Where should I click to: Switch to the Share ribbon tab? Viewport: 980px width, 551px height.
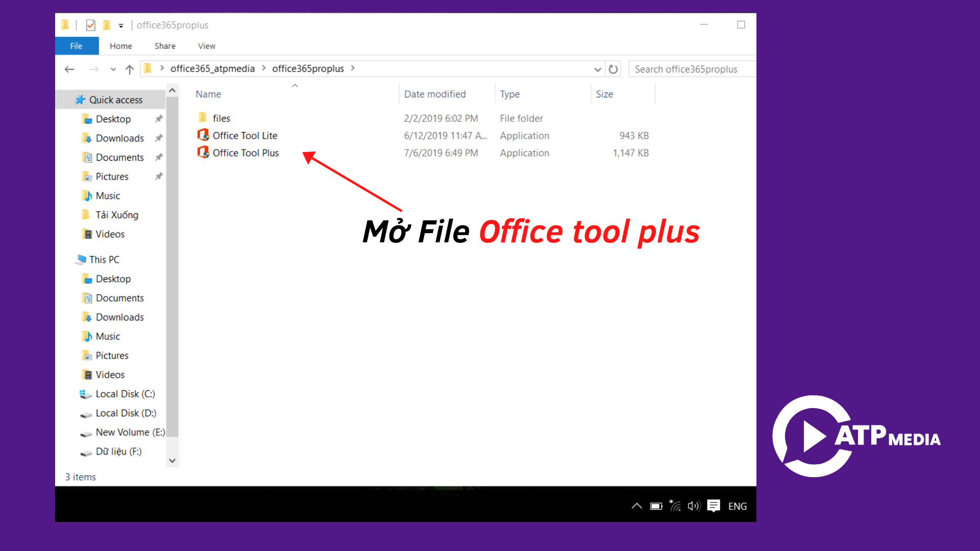tap(165, 46)
